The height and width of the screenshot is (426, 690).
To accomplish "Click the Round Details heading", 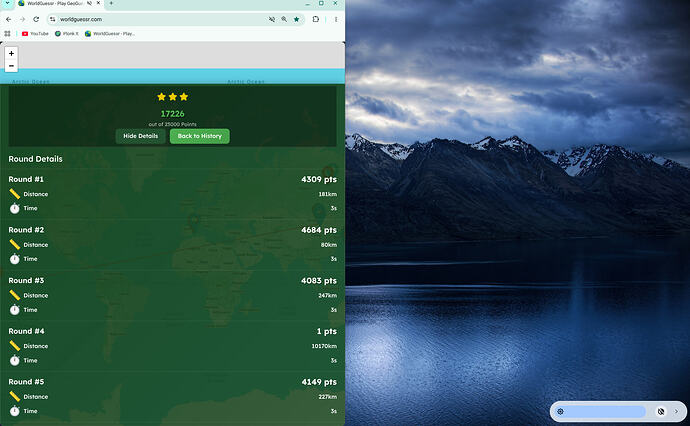I will click(x=35, y=159).
